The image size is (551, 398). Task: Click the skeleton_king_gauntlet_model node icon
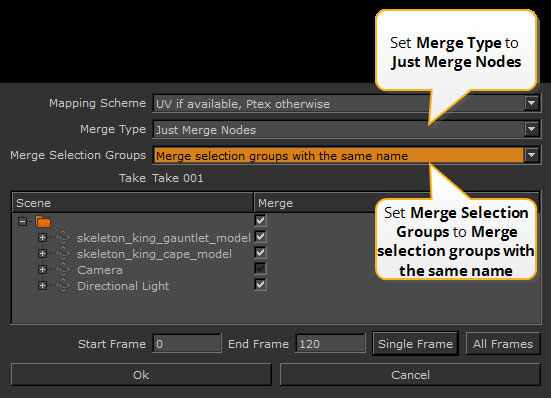coord(63,237)
